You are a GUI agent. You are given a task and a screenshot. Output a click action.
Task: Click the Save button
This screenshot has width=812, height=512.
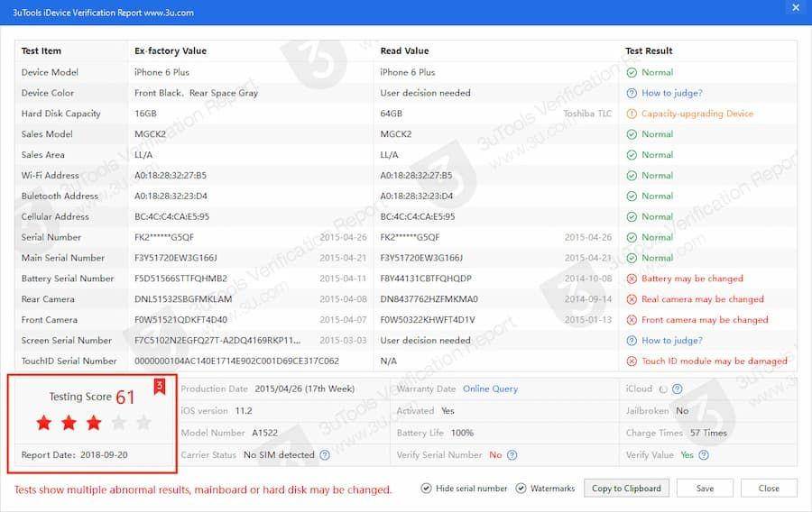click(705, 489)
